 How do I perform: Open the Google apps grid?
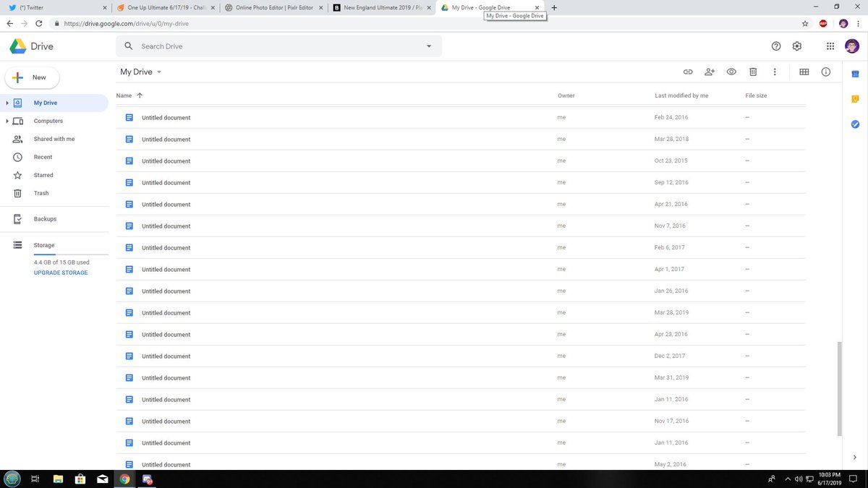click(x=830, y=46)
